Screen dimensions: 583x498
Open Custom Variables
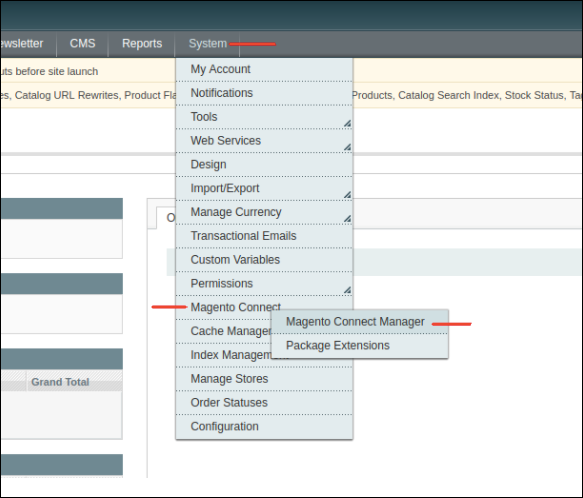(264, 260)
